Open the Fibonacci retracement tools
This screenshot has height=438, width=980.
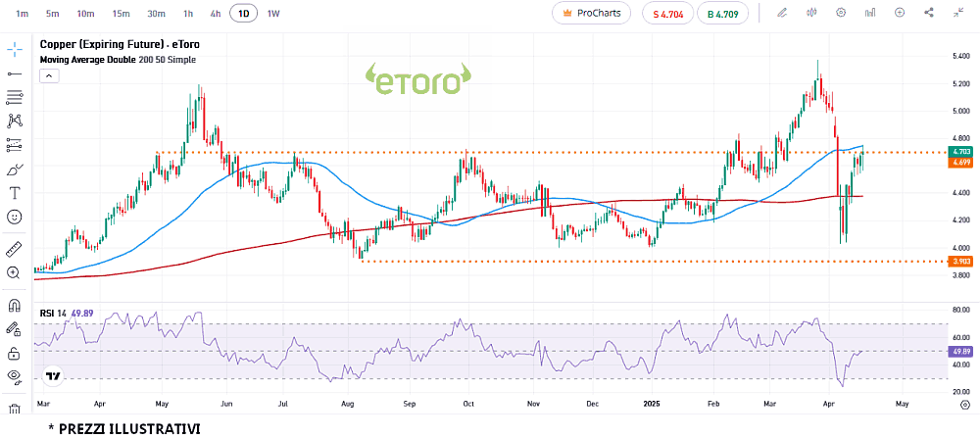(x=15, y=97)
